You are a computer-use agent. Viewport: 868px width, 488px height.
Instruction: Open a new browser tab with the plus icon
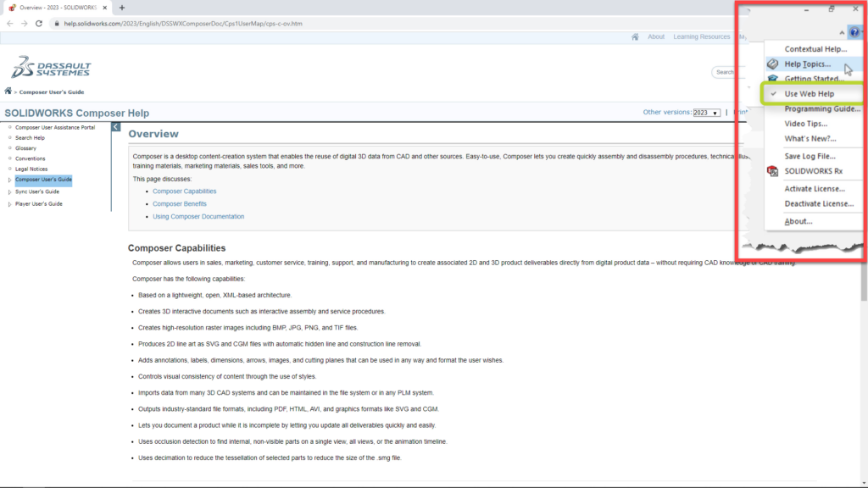[x=122, y=8]
